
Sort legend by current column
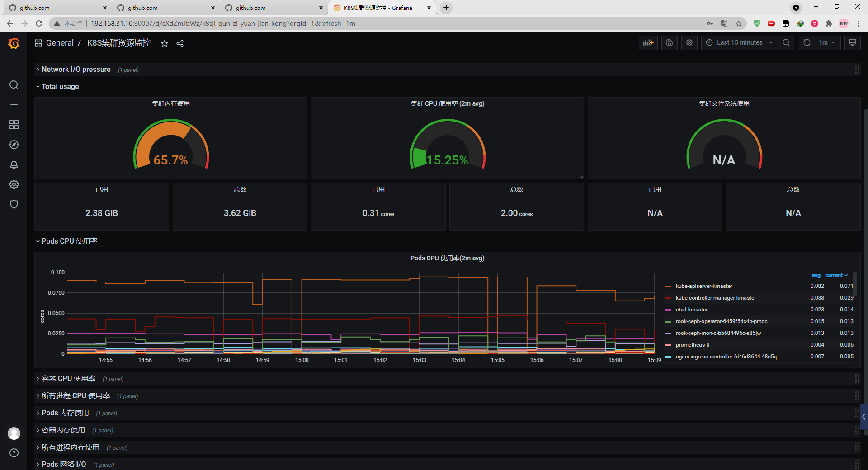tap(836, 275)
